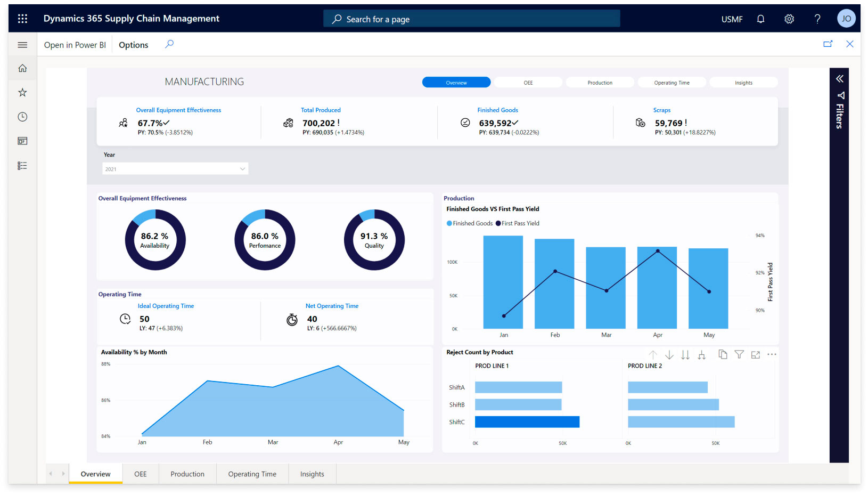This screenshot has width=868, height=495.
Task: Select the Operating Time pill button
Action: (x=672, y=83)
